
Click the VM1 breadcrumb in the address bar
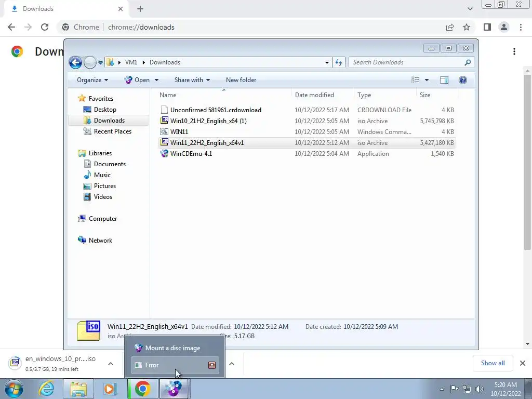(x=131, y=62)
